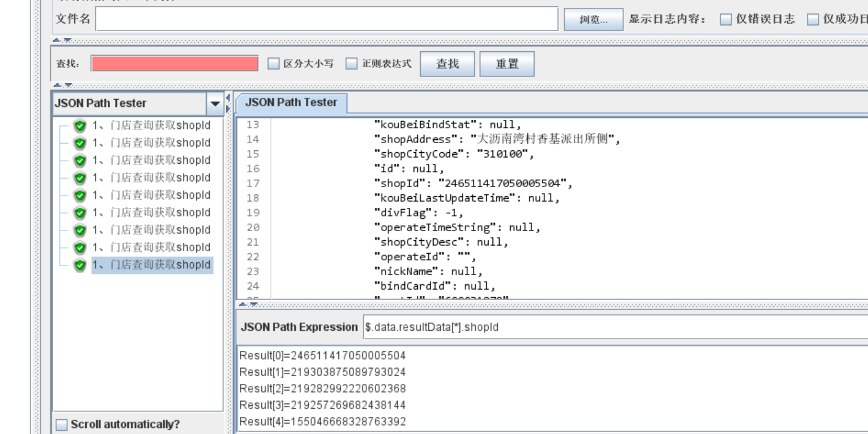Click the left arrow on the divider beside the results tree
The image size is (868, 434).
pyautogui.click(x=229, y=98)
